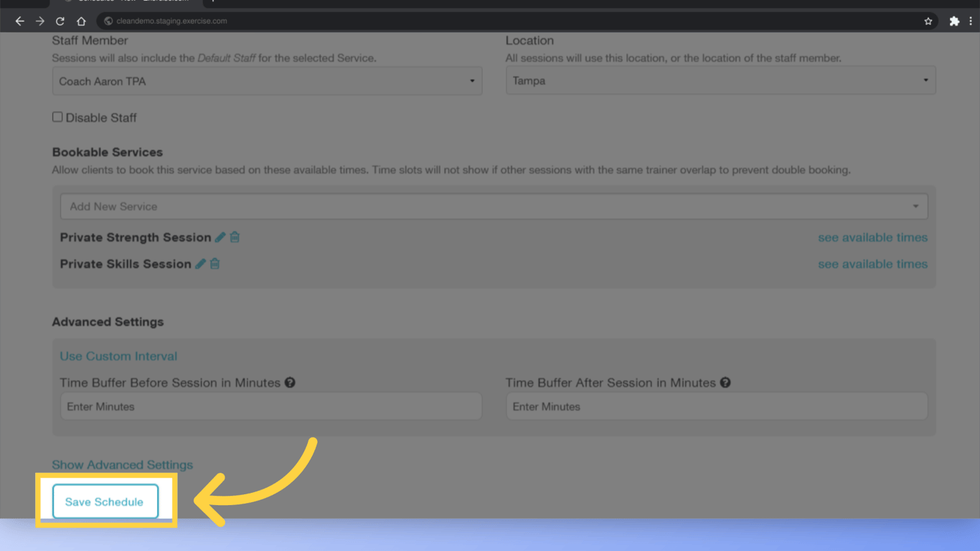This screenshot has width=980, height=551.
Task: Check the Disable Staff checkbox
Action: 57,116
